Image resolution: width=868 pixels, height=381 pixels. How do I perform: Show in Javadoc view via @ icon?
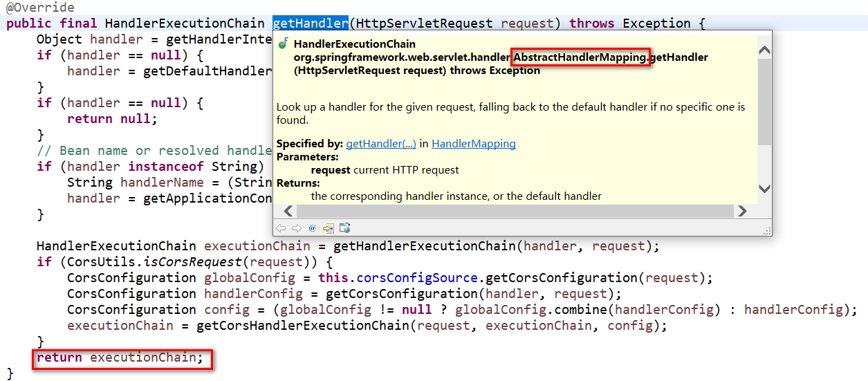pyautogui.click(x=312, y=227)
